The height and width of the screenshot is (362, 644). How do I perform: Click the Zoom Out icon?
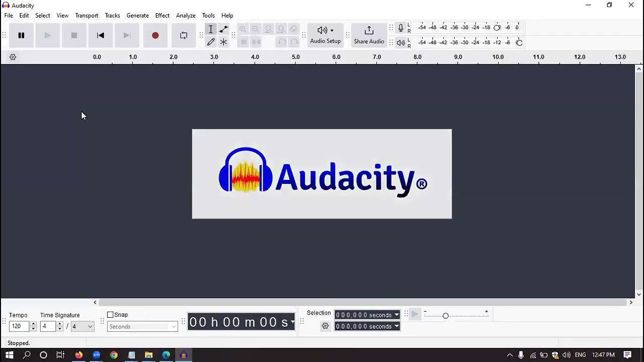tap(256, 29)
